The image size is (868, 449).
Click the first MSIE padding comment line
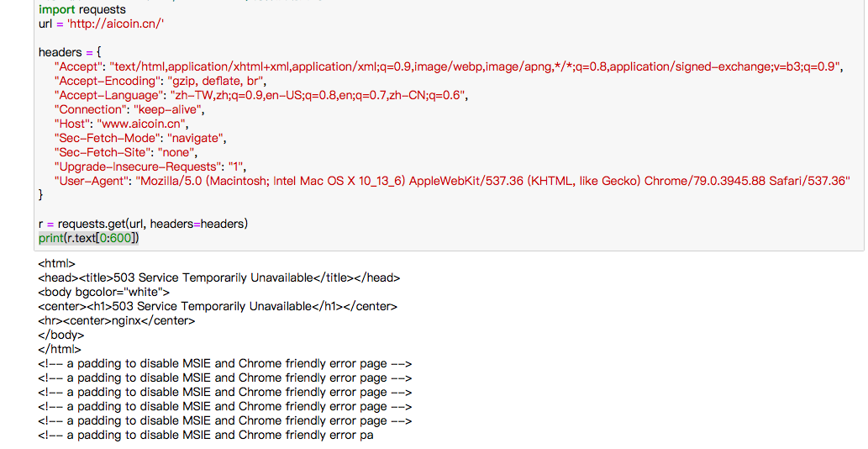coord(225,364)
